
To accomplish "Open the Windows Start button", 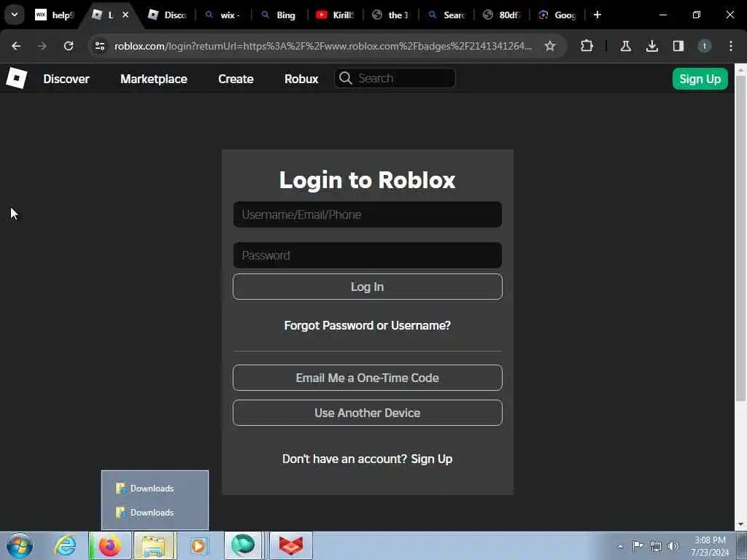I will tap(20, 545).
